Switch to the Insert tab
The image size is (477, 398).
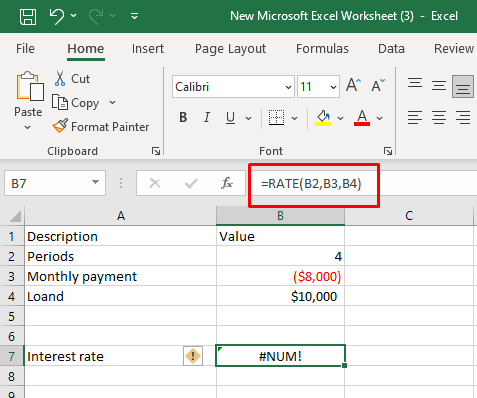(148, 49)
